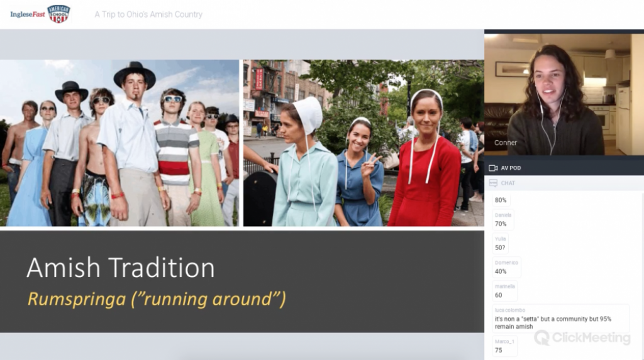Select the CHAT panel header label
Image resolution: width=644 pixels, height=360 pixels.
point(508,183)
